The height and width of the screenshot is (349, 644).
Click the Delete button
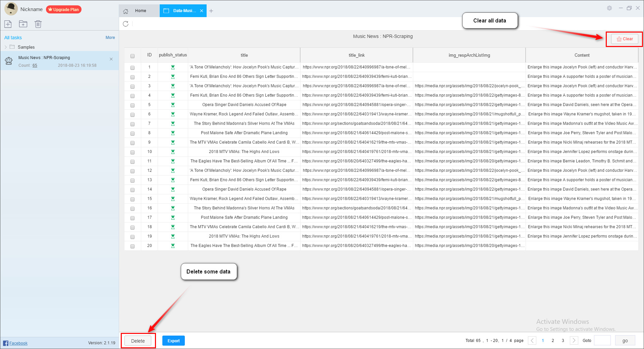(x=138, y=341)
